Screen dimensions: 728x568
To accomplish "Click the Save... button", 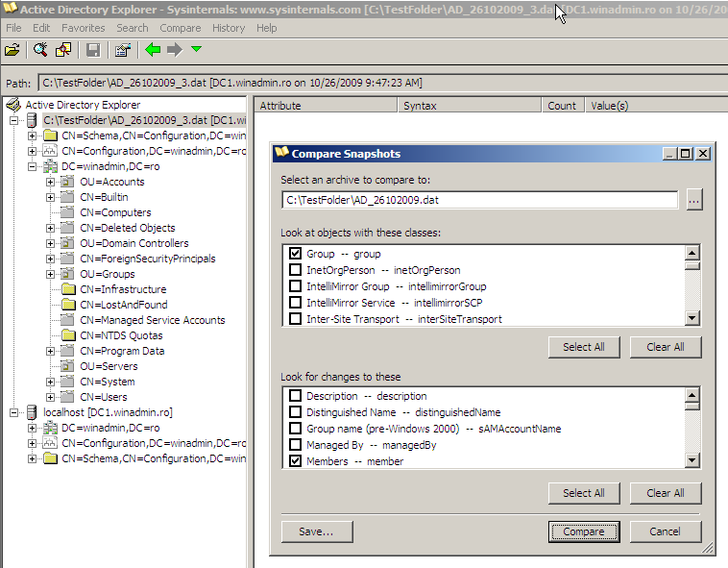I will point(317,531).
